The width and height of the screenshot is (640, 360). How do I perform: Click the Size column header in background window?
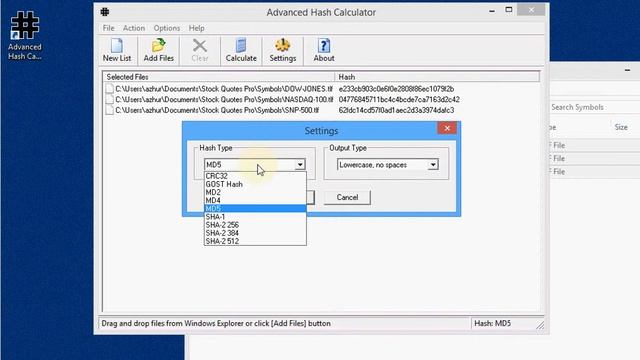tap(621, 127)
